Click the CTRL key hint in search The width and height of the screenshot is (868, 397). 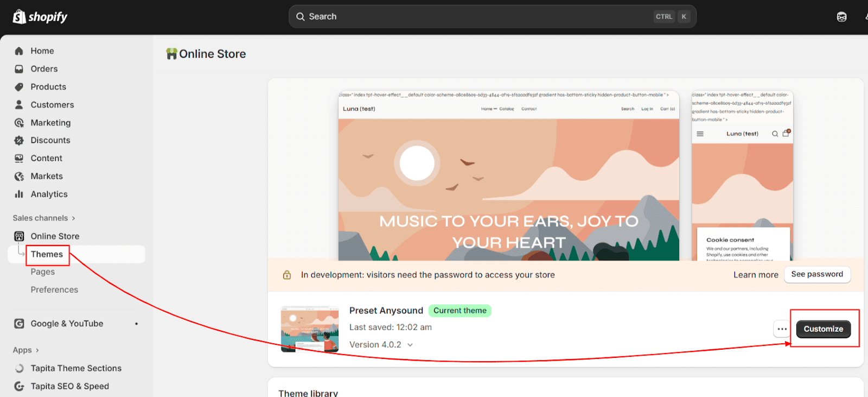[664, 17]
